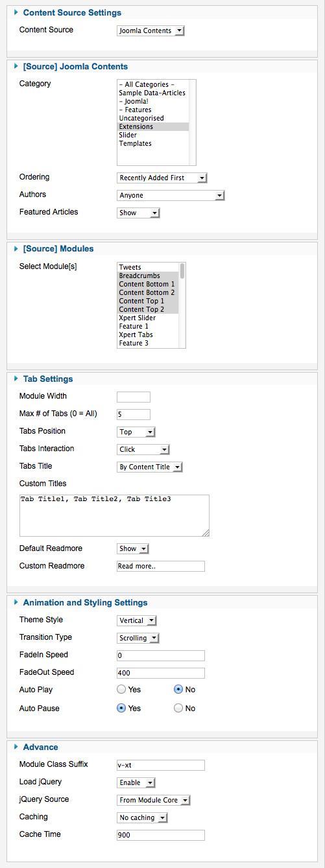Select 'Templates' category
This screenshot has height=868, width=325.
[153, 143]
